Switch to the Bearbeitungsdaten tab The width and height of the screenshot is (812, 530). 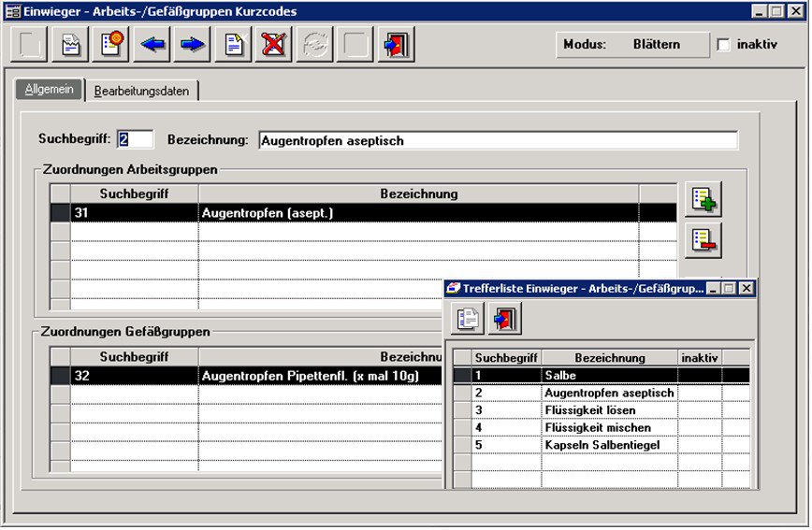tap(141, 91)
